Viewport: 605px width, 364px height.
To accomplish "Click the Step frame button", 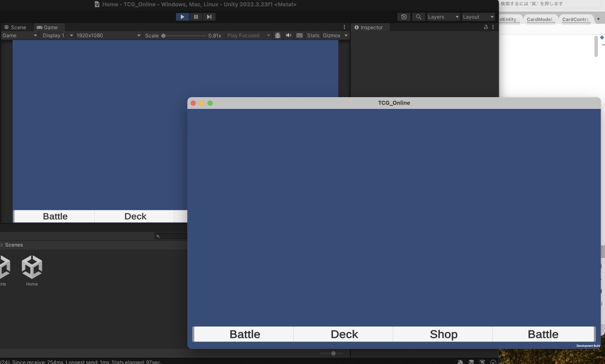I will 209,17.
